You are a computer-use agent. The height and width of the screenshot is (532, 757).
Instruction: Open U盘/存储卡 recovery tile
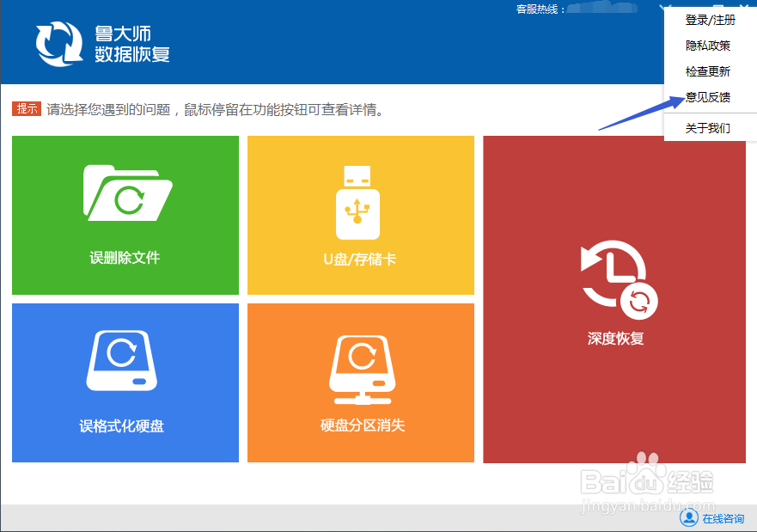pyautogui.click(x=361, y=216)
